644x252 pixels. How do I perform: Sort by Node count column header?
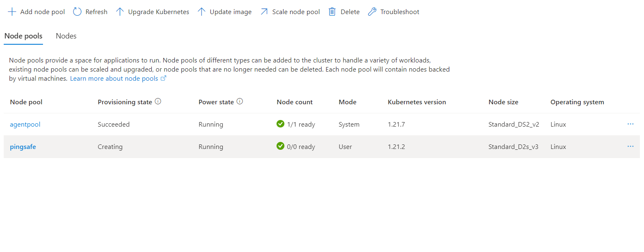click(x=295, y=102)
